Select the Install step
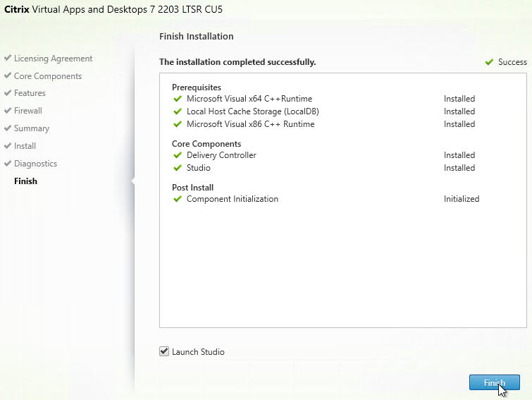The width and height of the screenshot is (532, 400). tap(25, 146)
